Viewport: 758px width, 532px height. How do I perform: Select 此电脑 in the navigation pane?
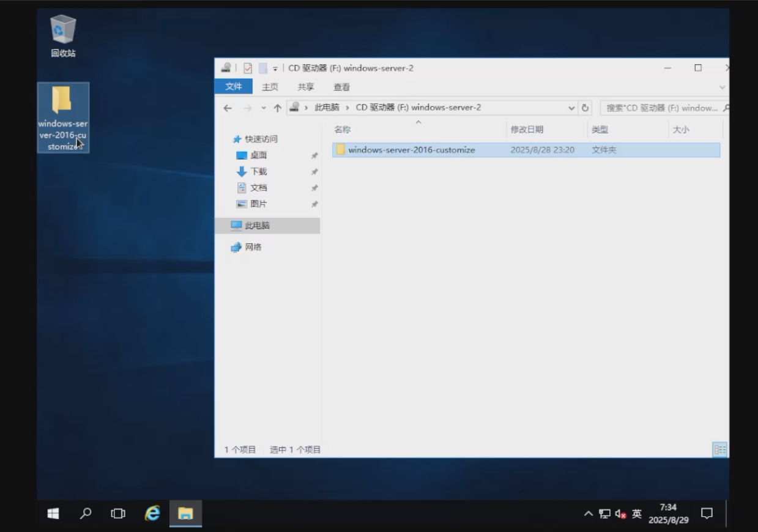pos(257,225)
